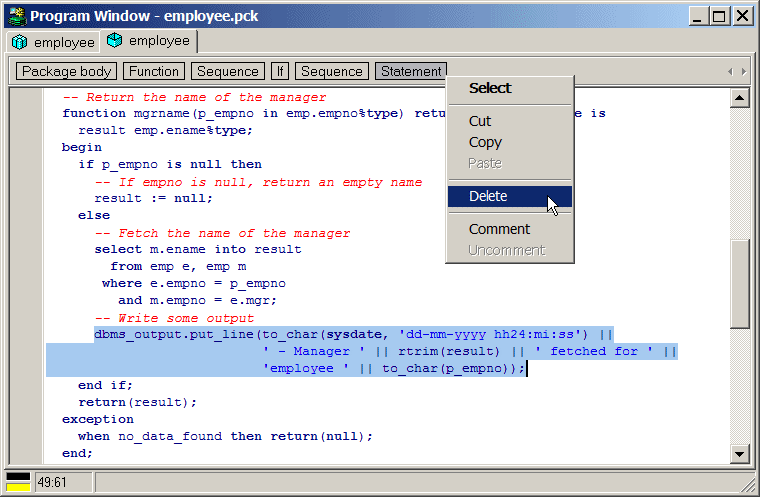Click the 'result := null;' line
The width and height of the screenshot is (760, 497).
coord(154,198)
